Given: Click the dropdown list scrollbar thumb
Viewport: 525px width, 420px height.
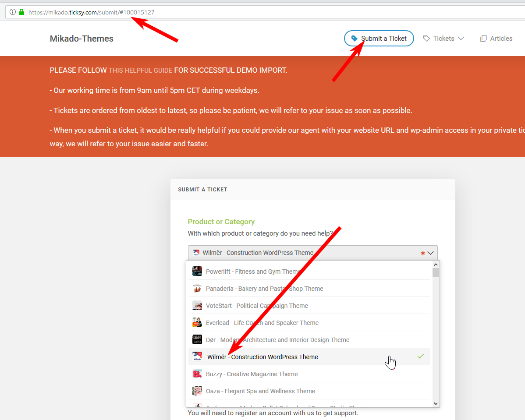Looking at the screenshot, I should (436, 273).
